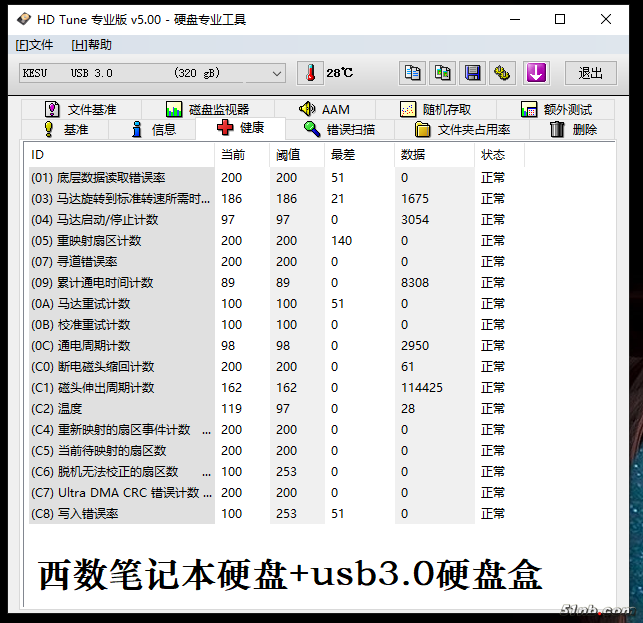Click data value 2950
643x623 pixels.
415,345
